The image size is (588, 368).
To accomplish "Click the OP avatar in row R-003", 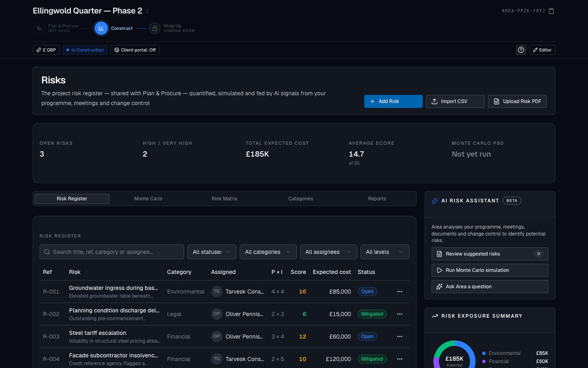I will pyautogui.click(x=217, y=337).
